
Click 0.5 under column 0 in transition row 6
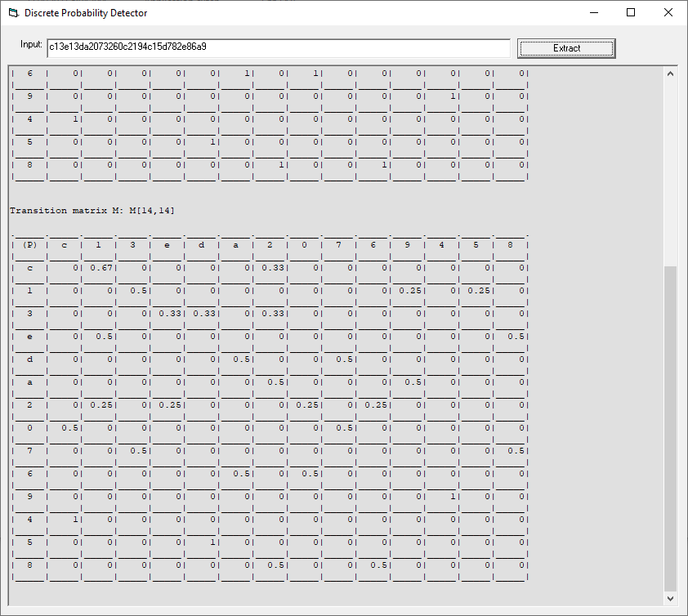(x=310, y=473)
